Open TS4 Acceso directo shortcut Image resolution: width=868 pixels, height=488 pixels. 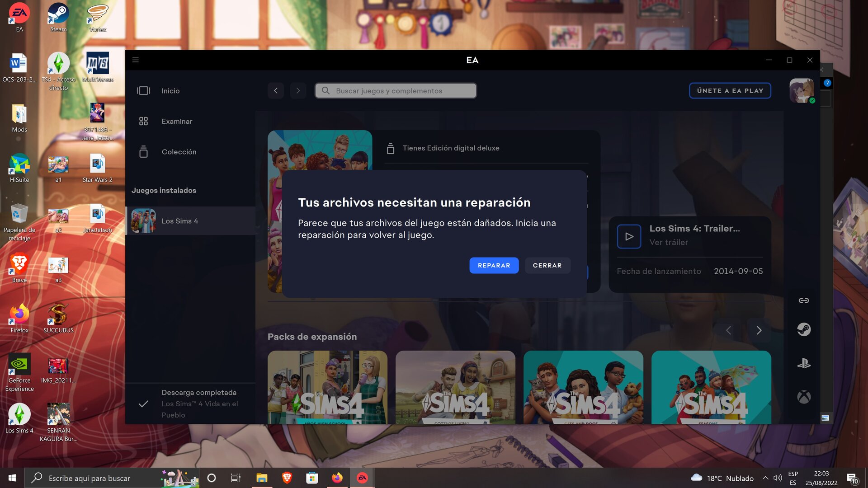58,71
